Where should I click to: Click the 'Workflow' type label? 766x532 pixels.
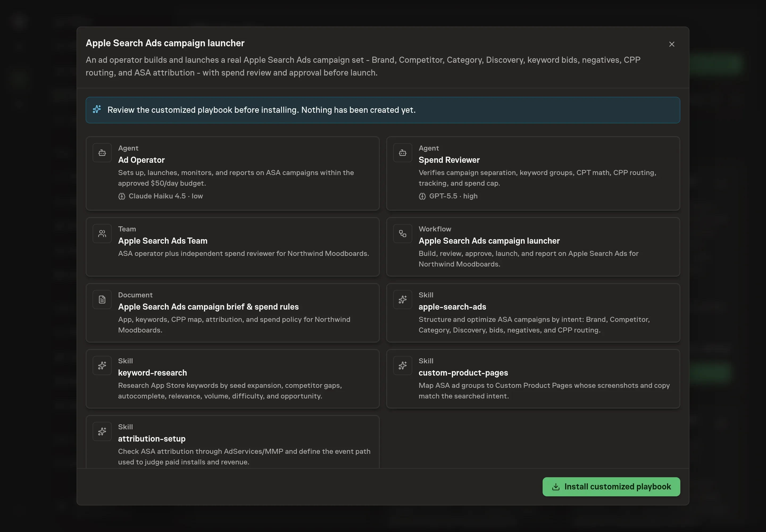(x=435, y=229)
